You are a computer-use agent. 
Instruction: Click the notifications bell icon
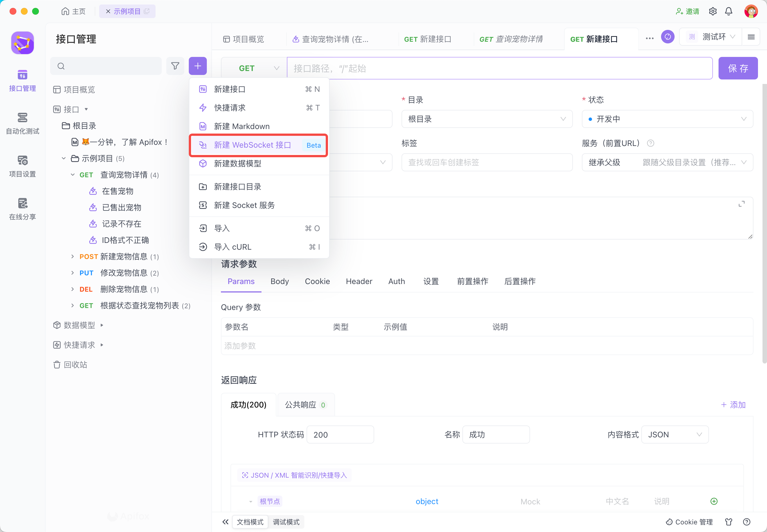(x=728, y=11)
